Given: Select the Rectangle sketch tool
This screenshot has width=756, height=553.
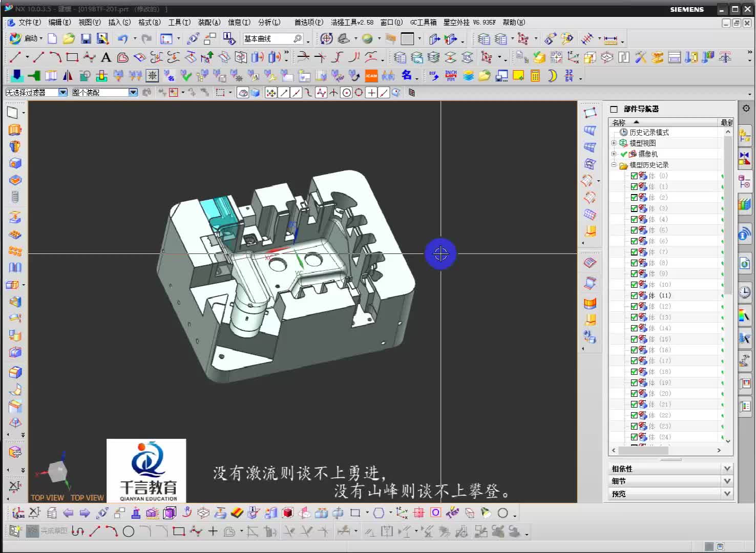Looking at the screenshot, I should (72, 57).
